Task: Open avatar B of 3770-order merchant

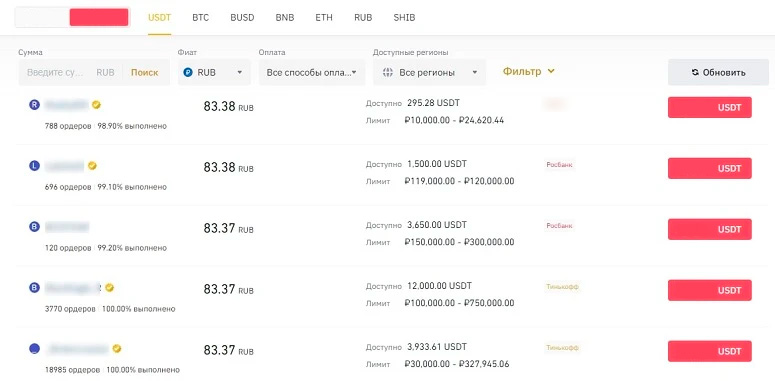Action: pyautogui.click(x=34, y=288)
